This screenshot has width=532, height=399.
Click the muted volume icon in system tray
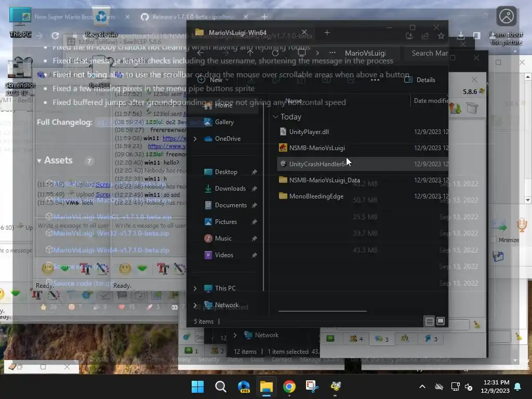pyautogui.click(x=469, y=387)
